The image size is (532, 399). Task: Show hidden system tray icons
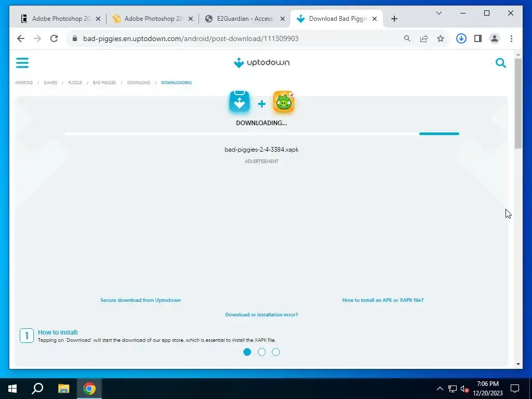pos(440,389)
